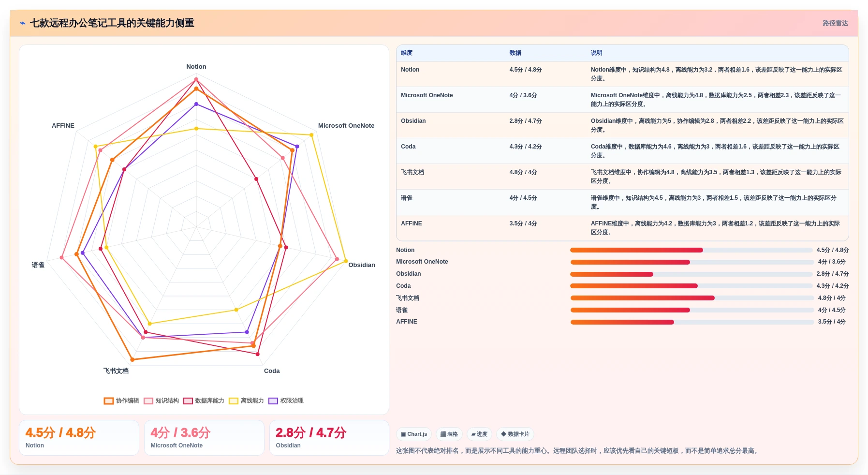Click the Coda radar axis label

[272, 371]
